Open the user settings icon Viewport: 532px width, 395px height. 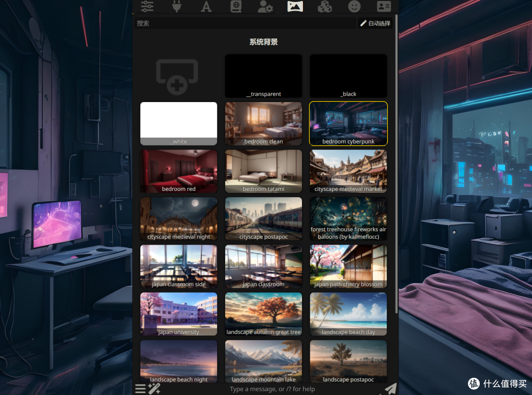[x=266, y=6]
